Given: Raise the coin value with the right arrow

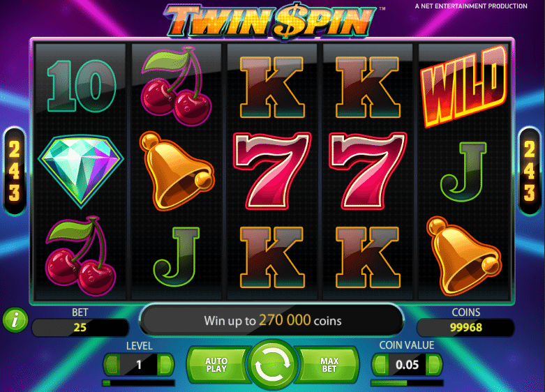Looking at the screenshot, I should [434, 365].
